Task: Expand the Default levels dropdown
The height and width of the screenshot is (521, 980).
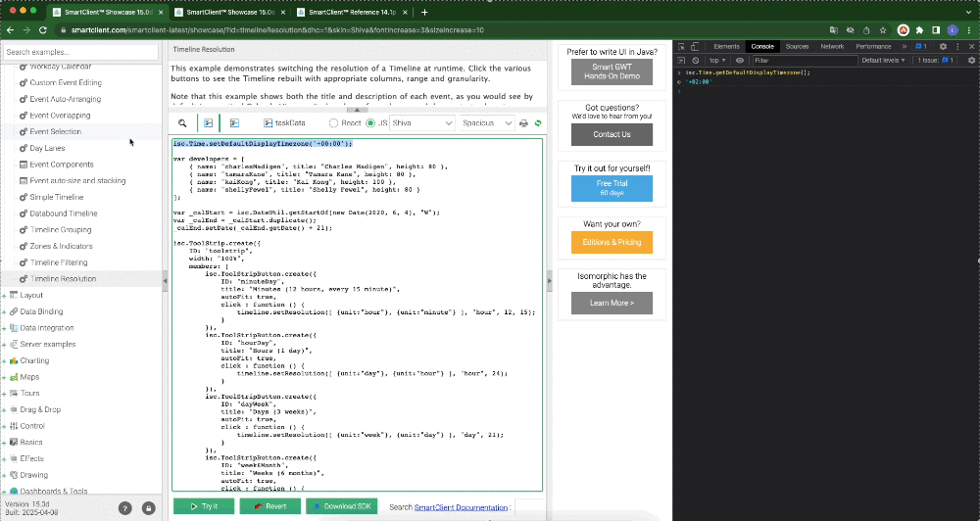Action: 882,60
